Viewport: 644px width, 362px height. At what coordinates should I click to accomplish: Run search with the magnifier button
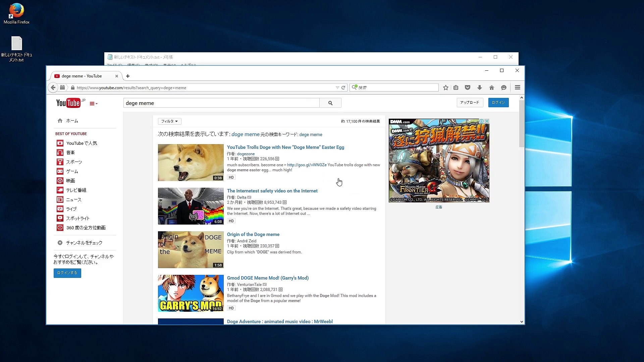pos(330,103)
